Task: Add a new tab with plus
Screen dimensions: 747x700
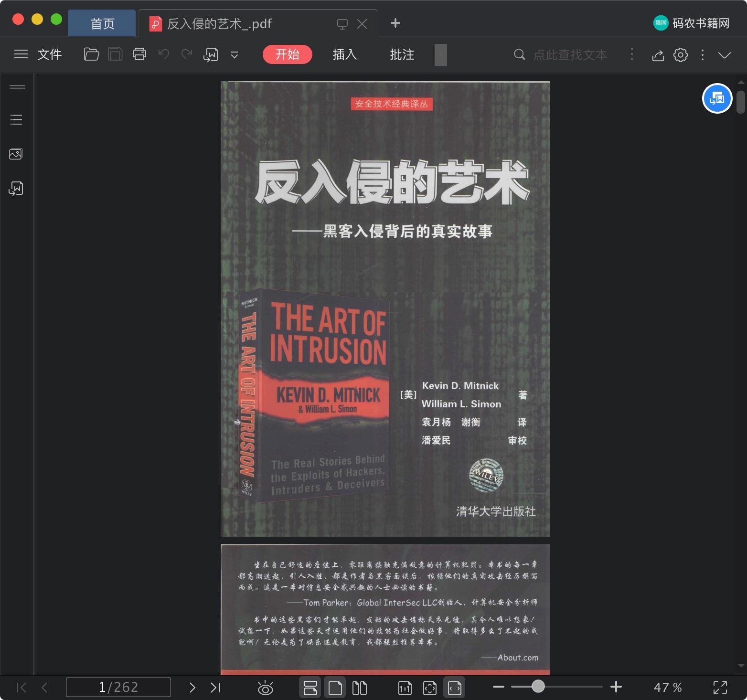Action: (395, 23)
